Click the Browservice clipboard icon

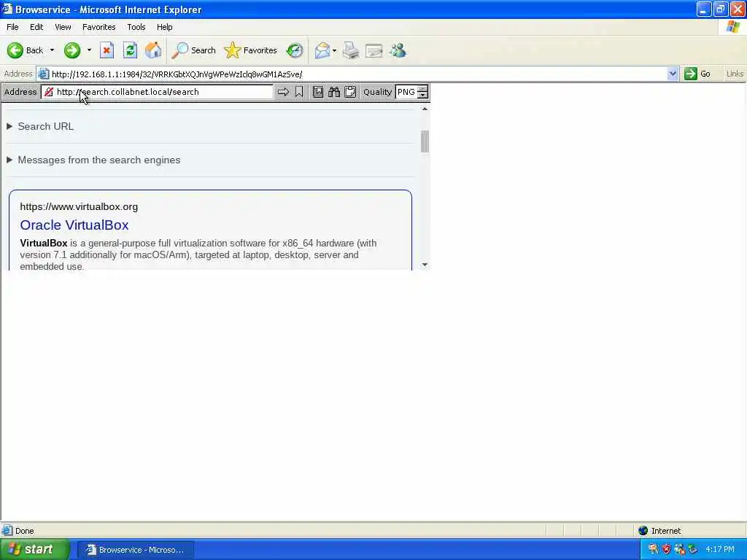click(x=350, y=92)
